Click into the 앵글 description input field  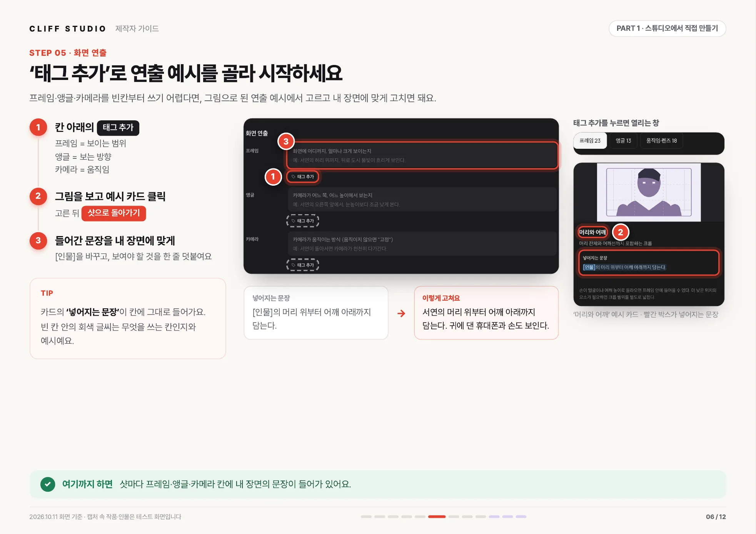coord(422,200)
